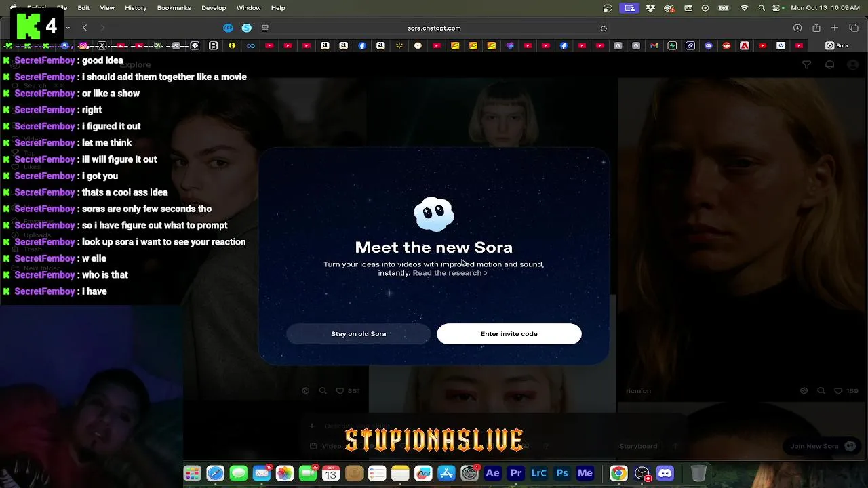The height and width of the screenshot is (488, 868).
Task: Open a new Safari tab with plus
Action: 835,28
